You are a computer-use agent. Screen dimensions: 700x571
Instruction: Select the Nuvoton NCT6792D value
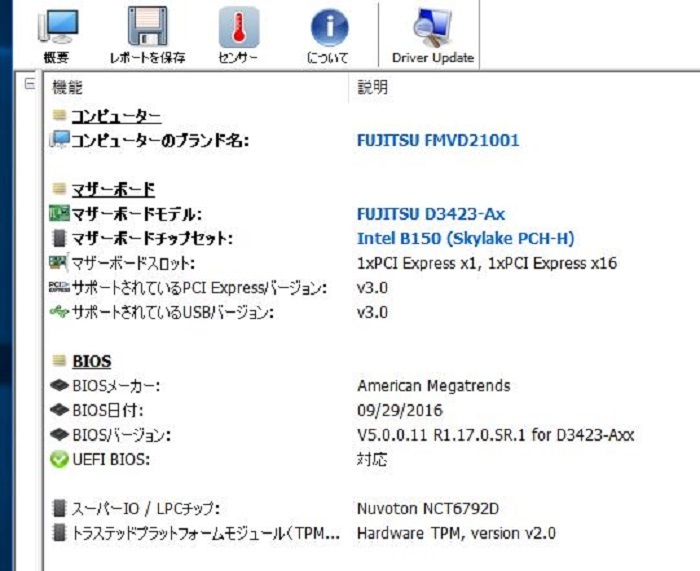pos(428,508)
